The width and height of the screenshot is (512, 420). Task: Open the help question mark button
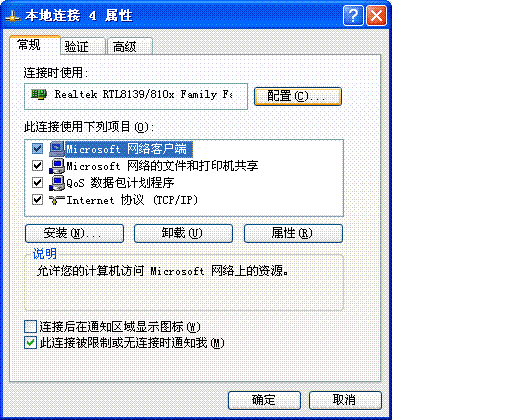pos(353,15)
